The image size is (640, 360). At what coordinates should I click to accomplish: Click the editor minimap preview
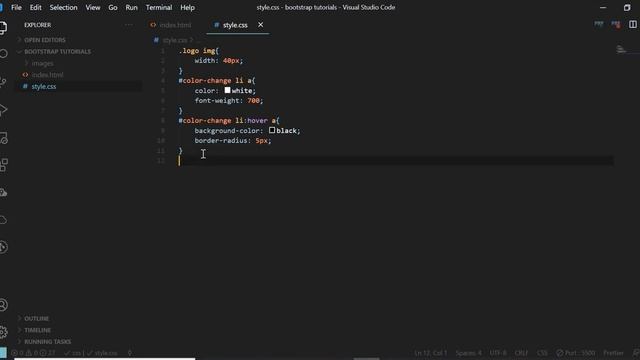point(621,50)
